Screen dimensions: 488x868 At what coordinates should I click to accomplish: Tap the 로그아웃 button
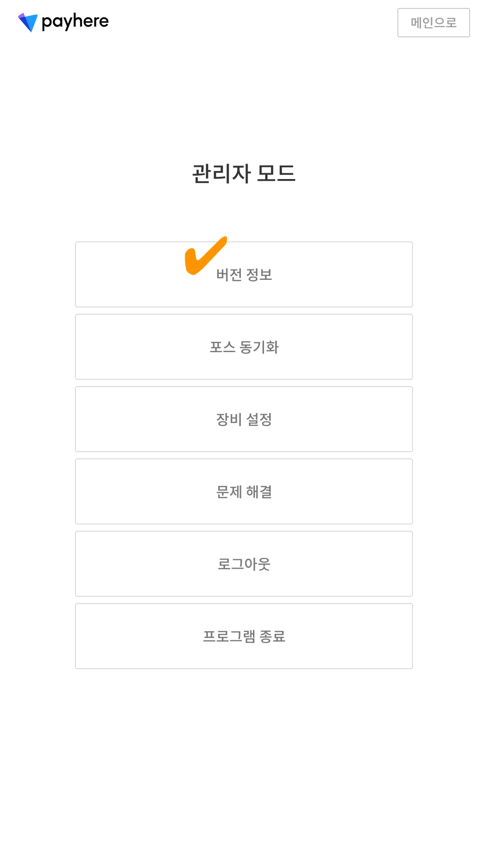[x=244, y=564]
